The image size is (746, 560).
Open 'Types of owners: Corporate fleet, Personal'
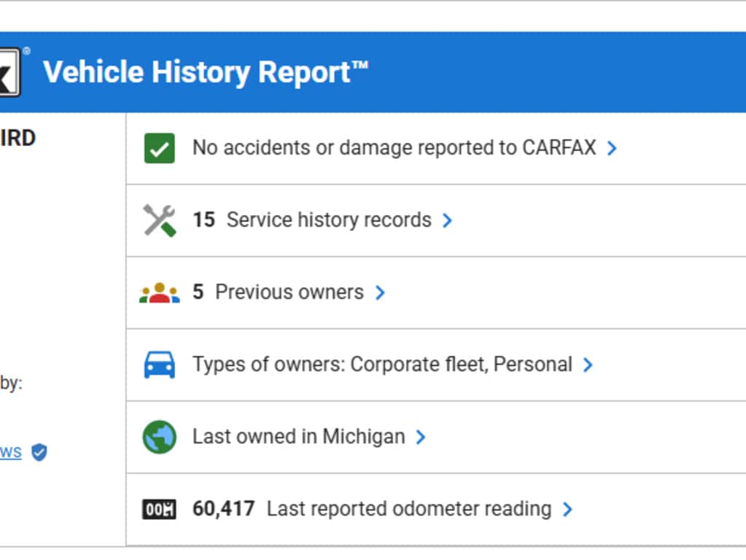(382, 365)
